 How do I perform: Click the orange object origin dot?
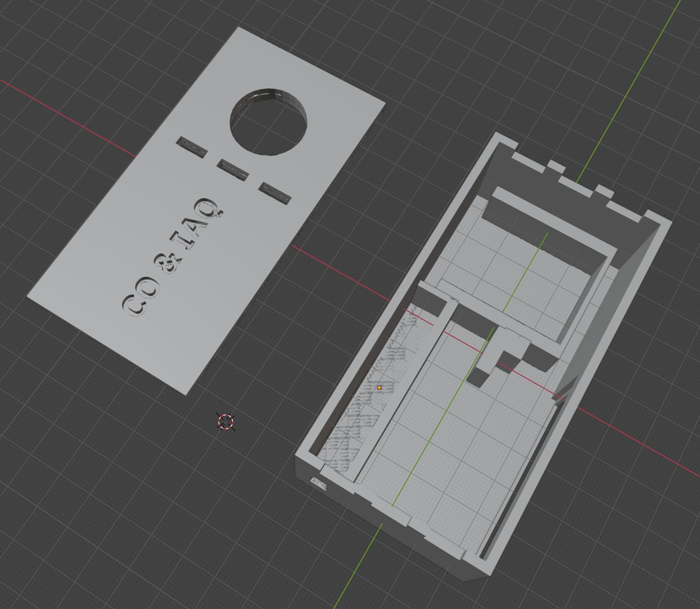[379, 387]
